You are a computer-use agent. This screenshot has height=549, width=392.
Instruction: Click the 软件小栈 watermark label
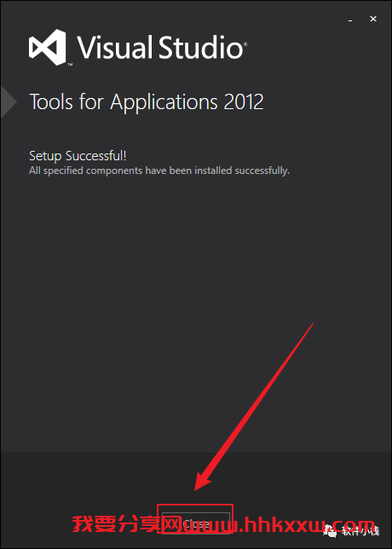[360, 531]
